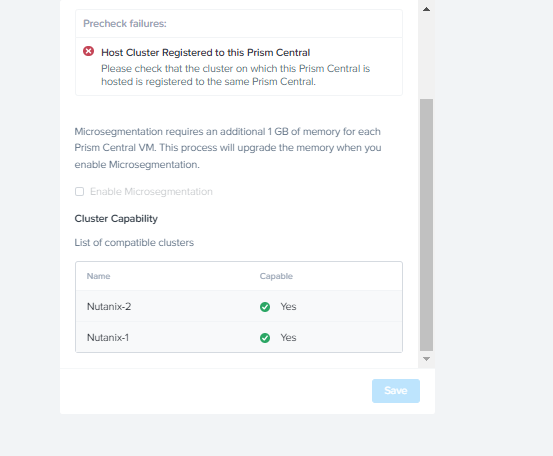Click the Name column header
The width and height of the screenshot is (553, 456).
(x=98, y=276)
